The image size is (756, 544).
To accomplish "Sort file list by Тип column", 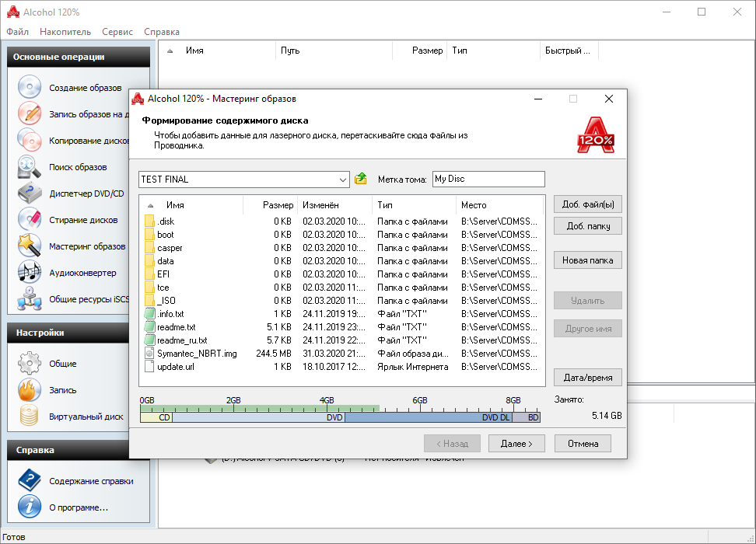I will click(x=414, y=205).
